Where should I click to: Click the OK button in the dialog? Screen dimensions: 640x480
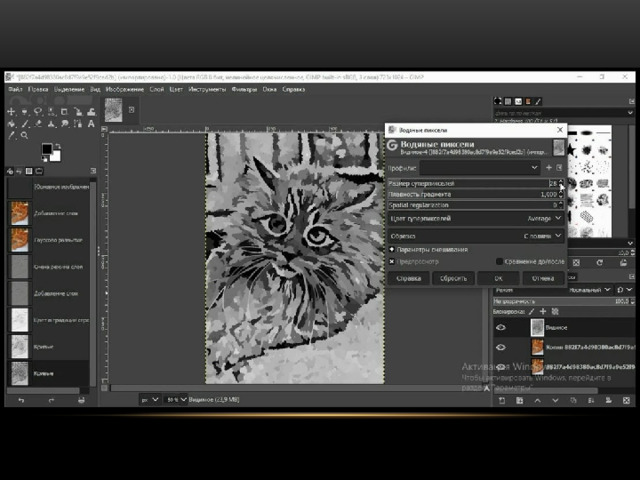coord(498,278)
